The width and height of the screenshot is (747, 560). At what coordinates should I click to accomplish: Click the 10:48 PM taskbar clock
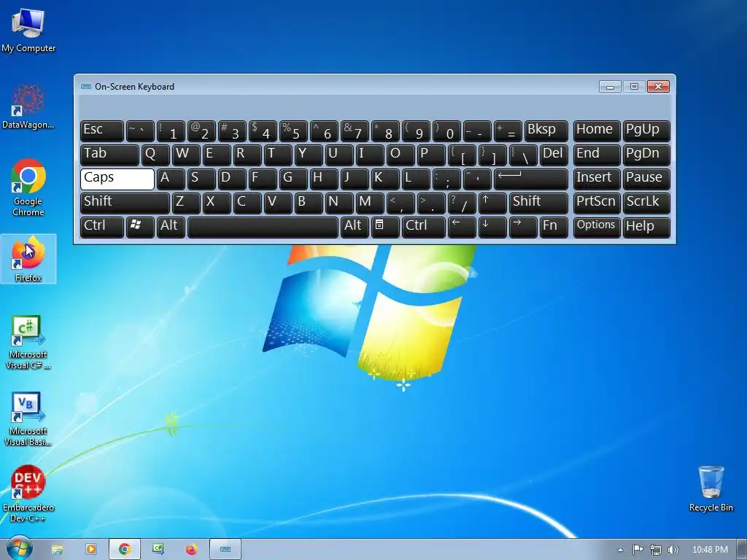(x=710, y=550)
